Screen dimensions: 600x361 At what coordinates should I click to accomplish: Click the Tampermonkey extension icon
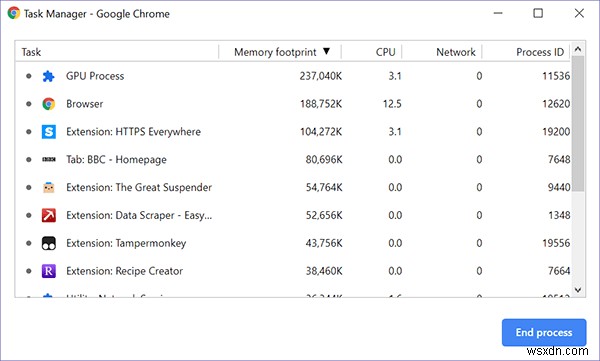(x=49, y=243)
